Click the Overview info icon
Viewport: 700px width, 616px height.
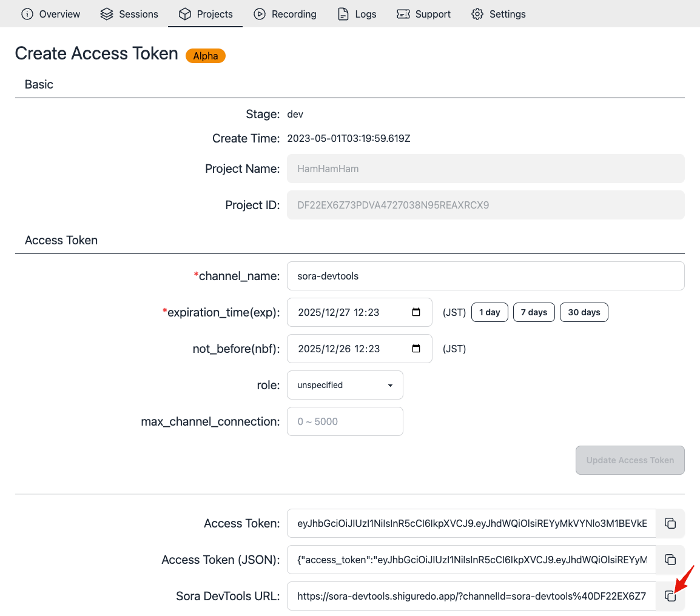pos(27,14)
